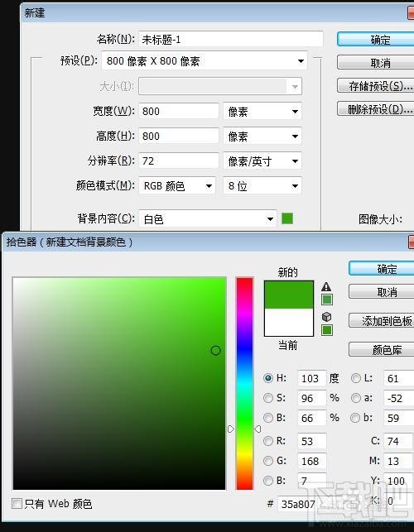Open the width unit 像素 dropdown
The image size is (414, 532).
pos(262,112)
